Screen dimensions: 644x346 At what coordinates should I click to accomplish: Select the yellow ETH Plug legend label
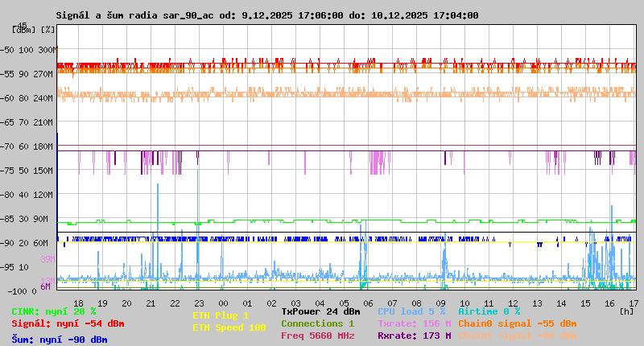point(221,315)
